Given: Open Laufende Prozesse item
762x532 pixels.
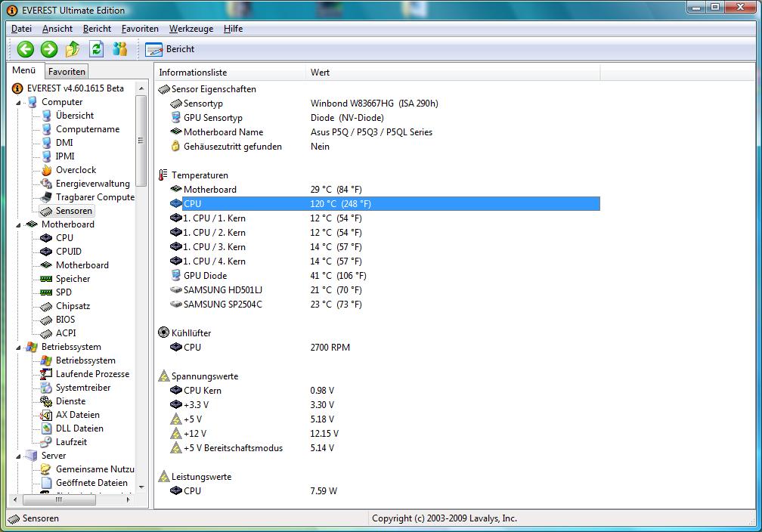Looking at the screenshot, I should [92, 374].
